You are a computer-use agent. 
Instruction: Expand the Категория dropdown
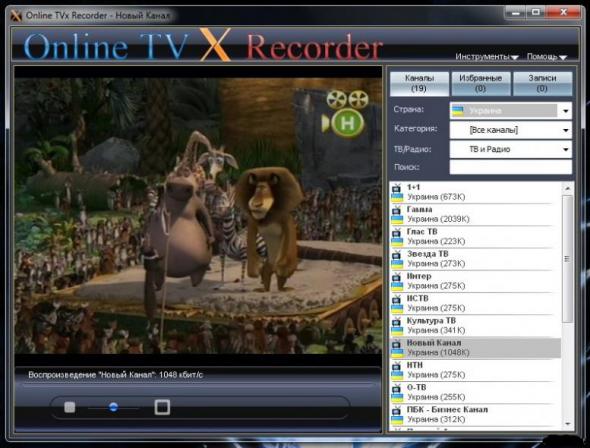click(566, 130)
